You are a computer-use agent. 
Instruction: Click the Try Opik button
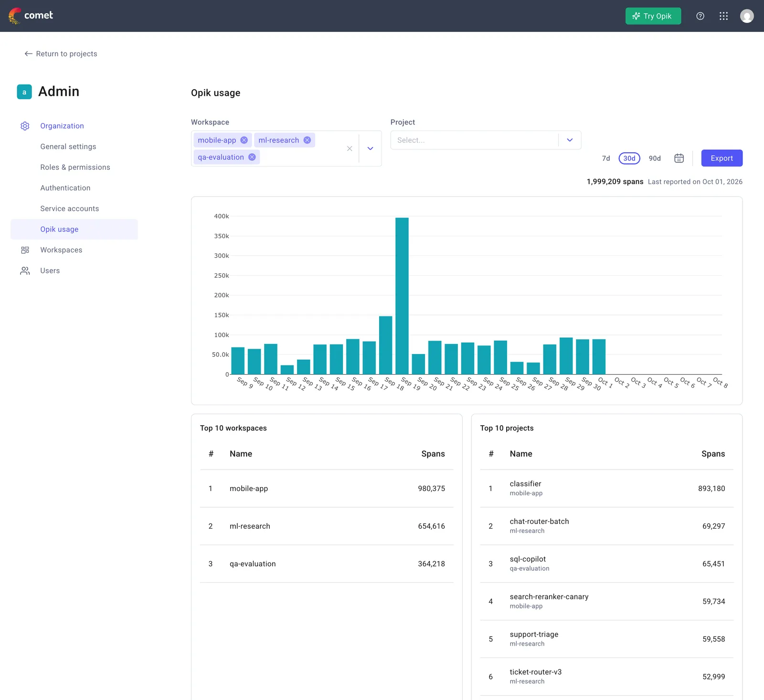[x=653, y=16]
